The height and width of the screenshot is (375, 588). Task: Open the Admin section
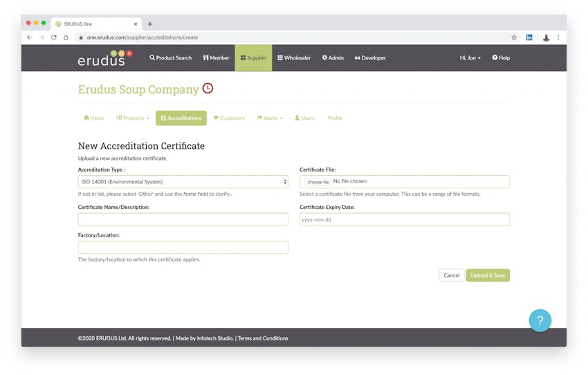tap(333, 57)
